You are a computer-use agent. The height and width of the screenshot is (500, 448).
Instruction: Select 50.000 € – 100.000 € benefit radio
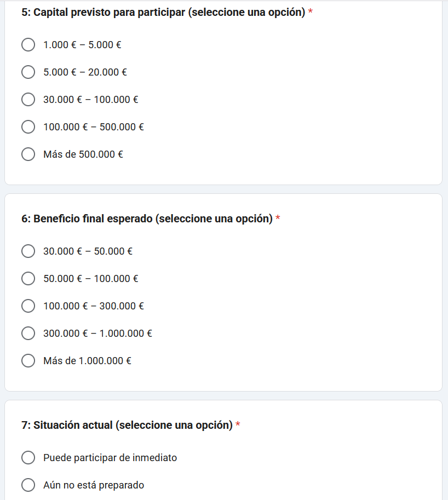coord(28,279)
